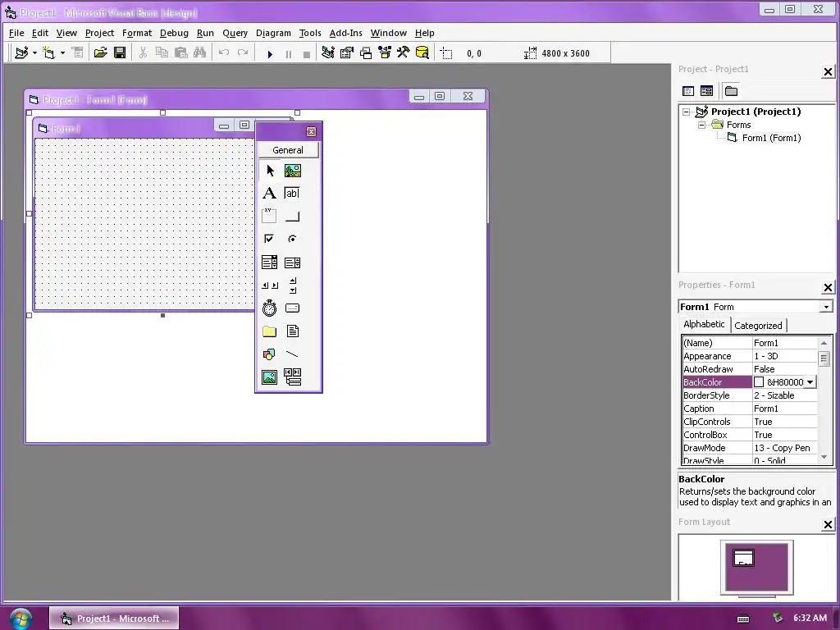Select Form1 (Form1) in project tree
This screenshot has height=630, width=840.
[x=771, y=138]
